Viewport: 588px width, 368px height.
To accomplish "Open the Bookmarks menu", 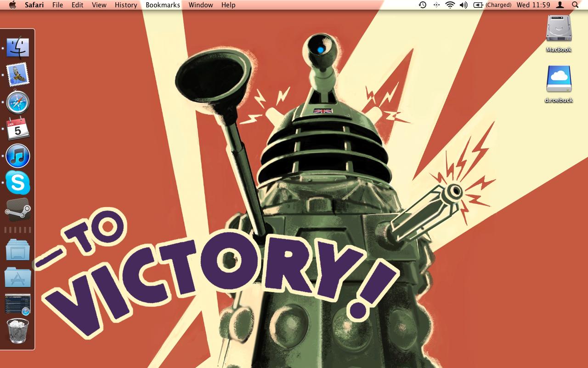I will click(x=163, y=5).
